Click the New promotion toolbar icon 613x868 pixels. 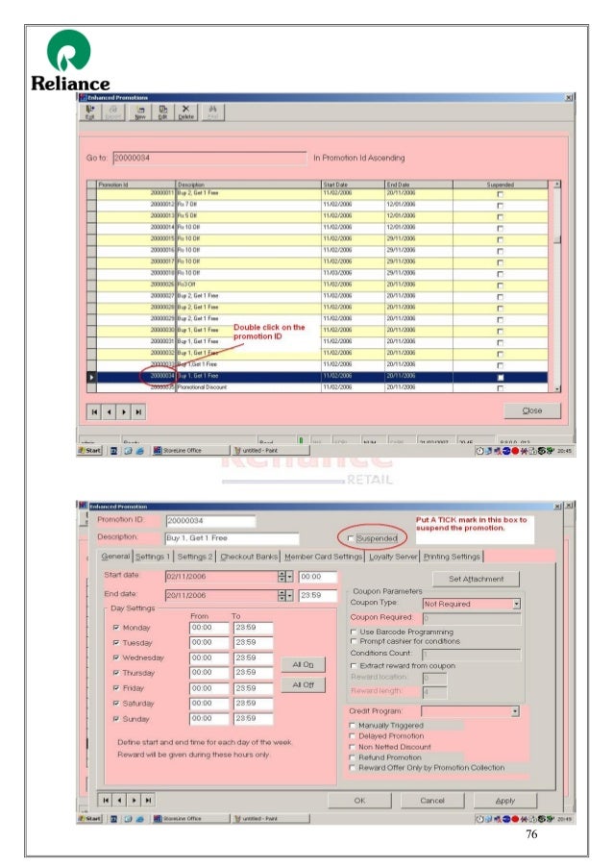coord(140,112)
